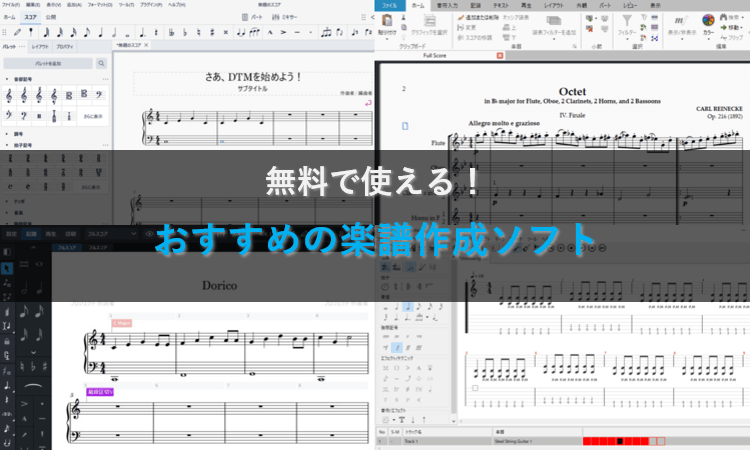750x450 pixels.
Task: Click the purple label above the Dorico staff
Action: click(x=101, y=393)
